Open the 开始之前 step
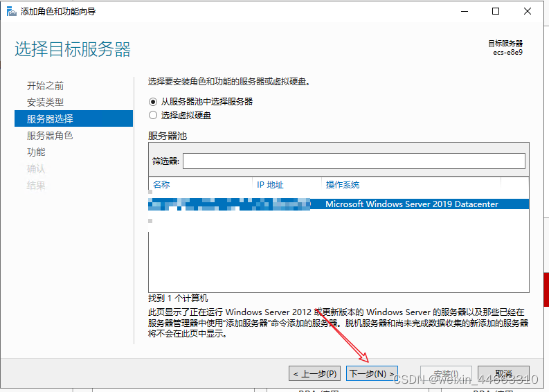This screenshot has height=392, width=549. pos(45,85)
